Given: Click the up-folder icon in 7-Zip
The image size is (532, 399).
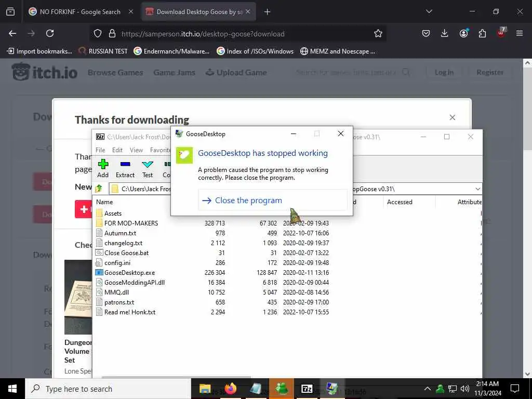Looking at the screenshot, I should pyautogui.click(x=99, y=189).
